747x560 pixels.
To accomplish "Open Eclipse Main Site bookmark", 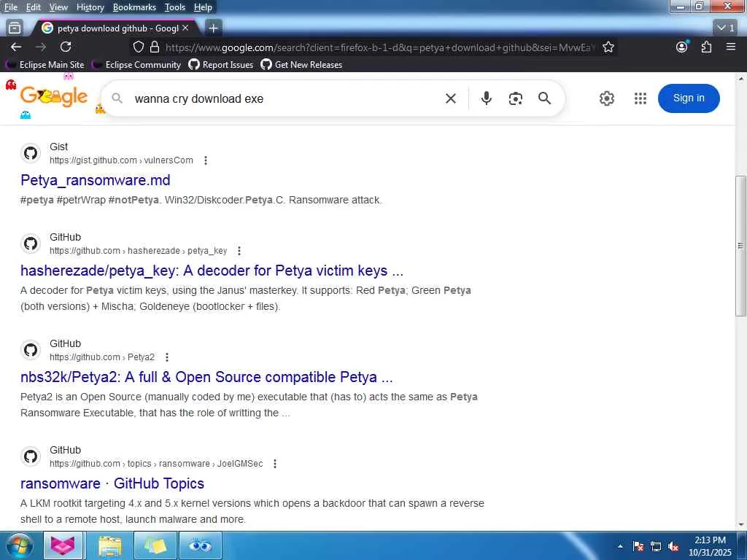I will click(45, 65).
